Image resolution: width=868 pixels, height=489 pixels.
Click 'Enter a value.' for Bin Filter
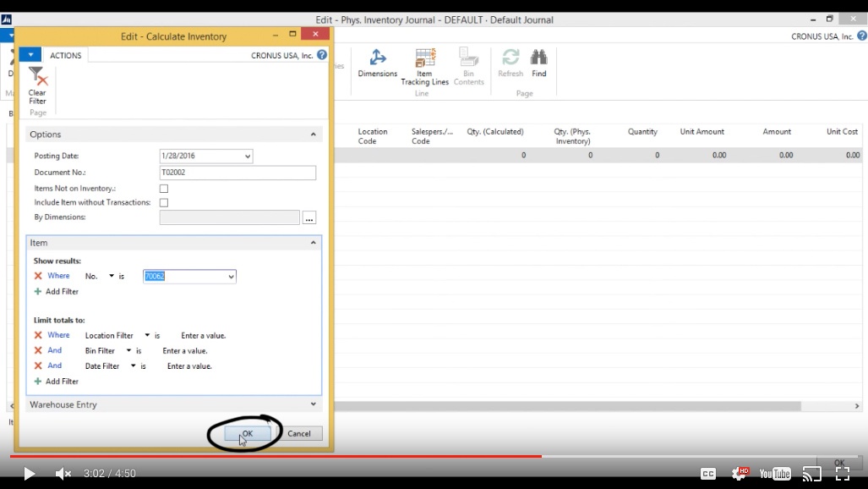tap(185, 351)
